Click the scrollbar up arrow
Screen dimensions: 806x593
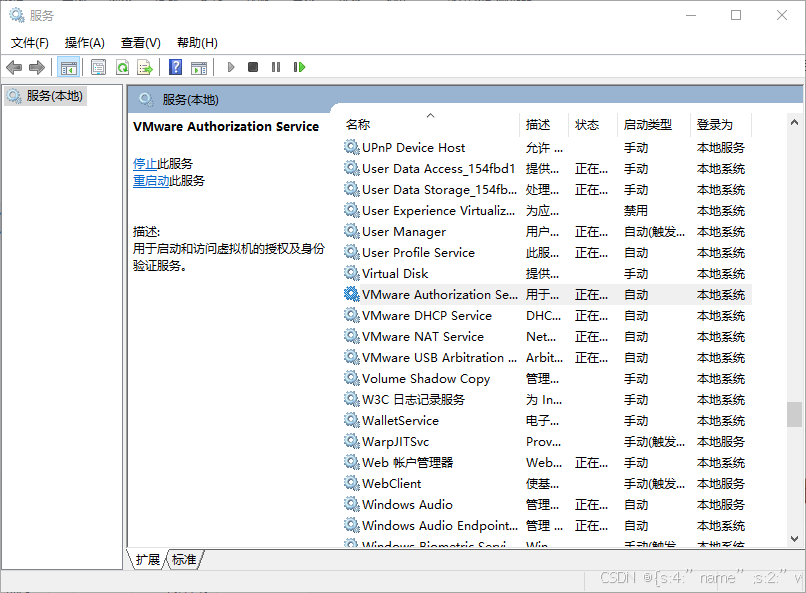click(x=794, y=122)
